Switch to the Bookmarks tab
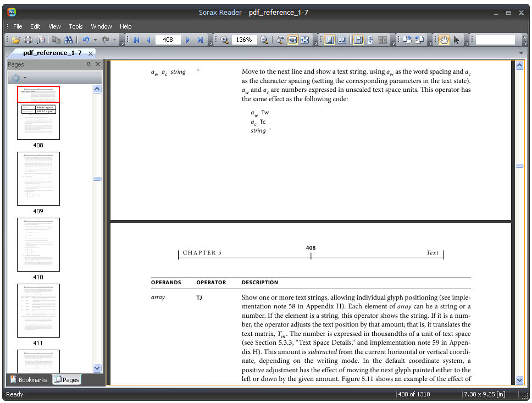The image size is (532, 403). click(29, 379)
